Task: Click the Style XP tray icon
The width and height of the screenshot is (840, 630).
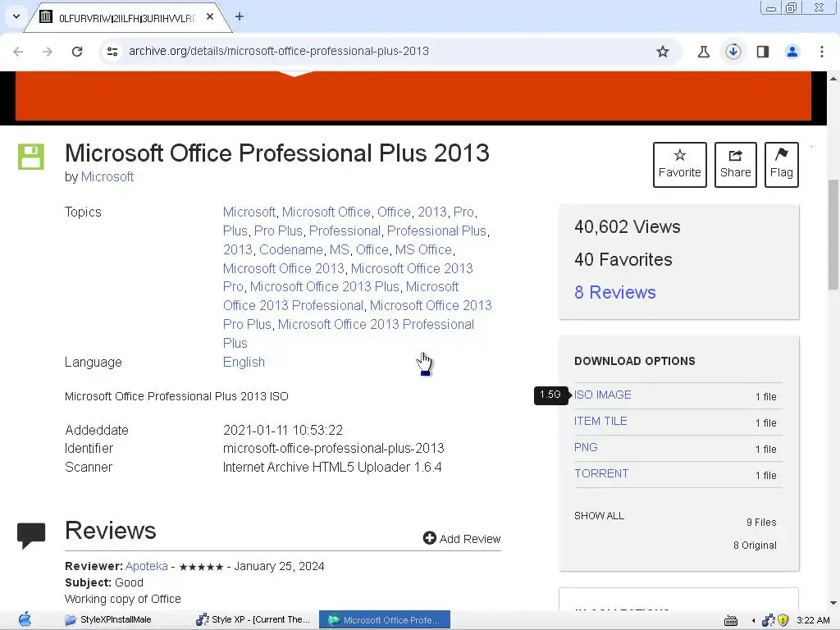Action: (768, 620)
